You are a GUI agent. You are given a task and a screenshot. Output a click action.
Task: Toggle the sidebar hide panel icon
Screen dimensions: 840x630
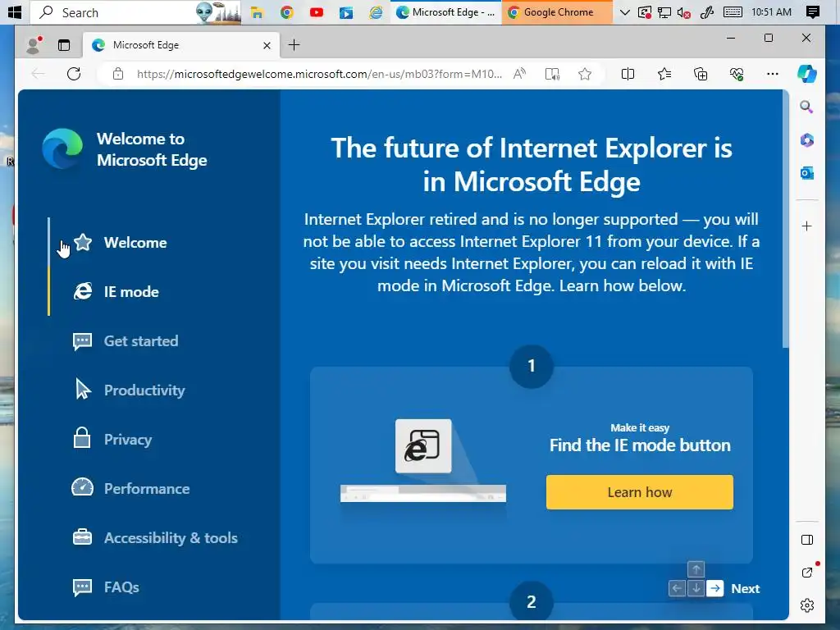pyautogui.click(x=807, y=540)
